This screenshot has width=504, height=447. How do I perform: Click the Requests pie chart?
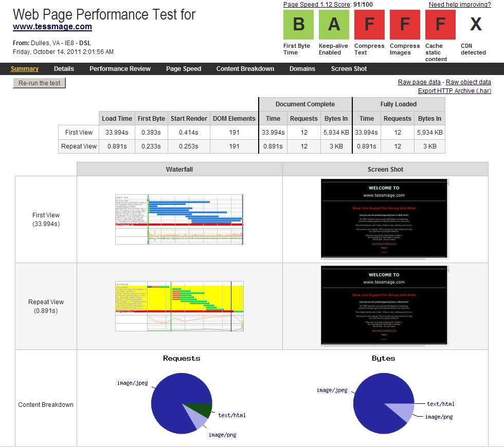[182, 403]
